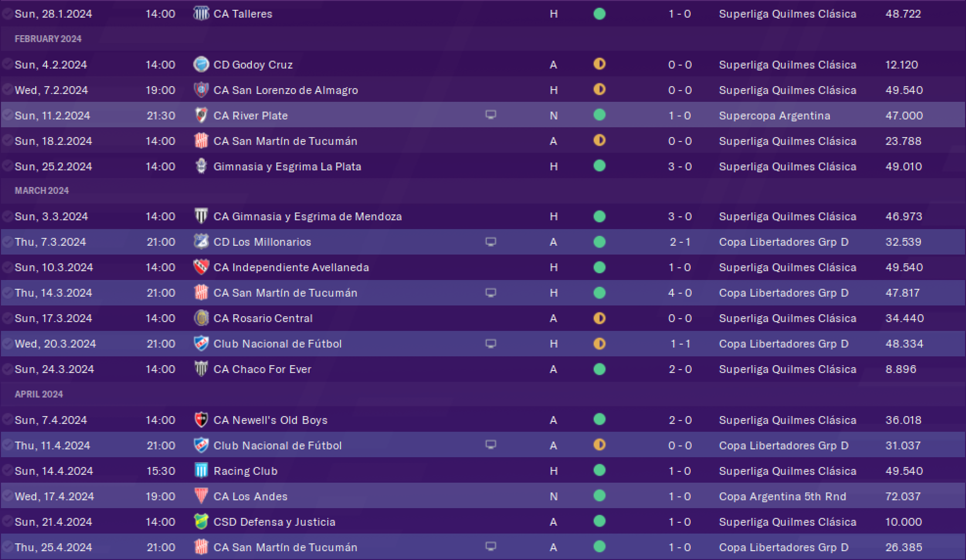The height and width of the screenshot is (560, 966).
Task: Click the Racing Club badge icon
Action: [201, 471]
